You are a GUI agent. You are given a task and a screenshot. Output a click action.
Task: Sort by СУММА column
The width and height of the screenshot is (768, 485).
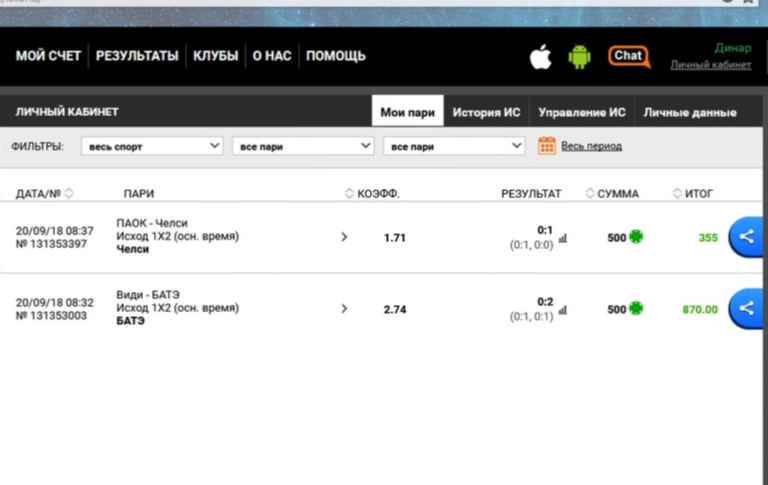tap(590, 194)
